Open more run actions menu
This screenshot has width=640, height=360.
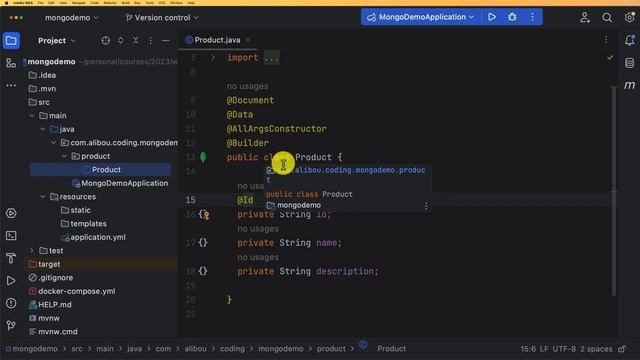[x=532, y=17]
